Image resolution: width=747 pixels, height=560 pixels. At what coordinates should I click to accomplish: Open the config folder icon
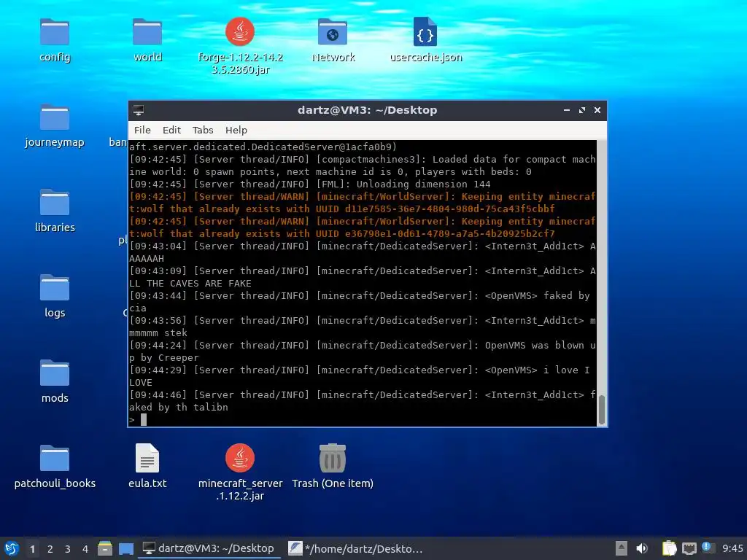(x=54, y=32)
